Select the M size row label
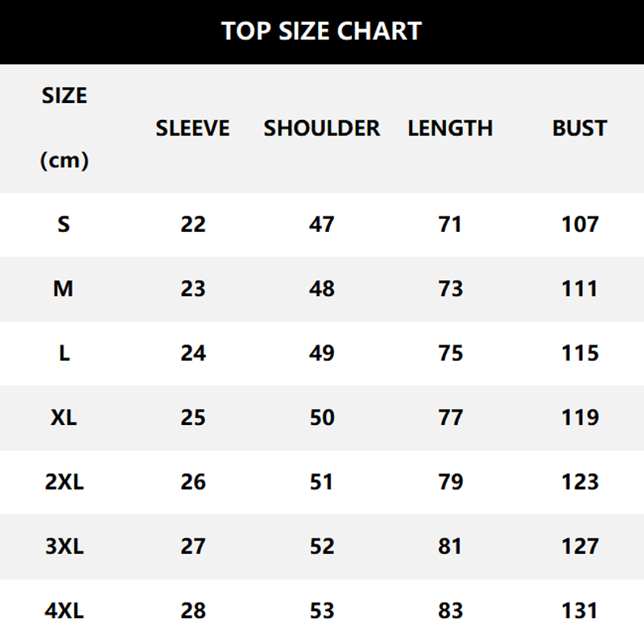Image resolution: width=644 pixels, height=644 pixels. (64, 289)
